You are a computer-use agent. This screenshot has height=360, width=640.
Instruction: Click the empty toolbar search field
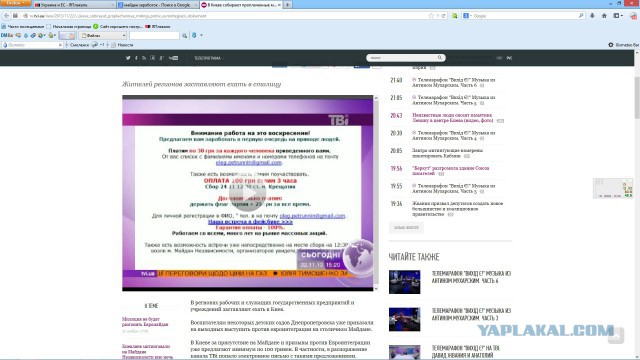pyautogui.click(x=154, y=36)
